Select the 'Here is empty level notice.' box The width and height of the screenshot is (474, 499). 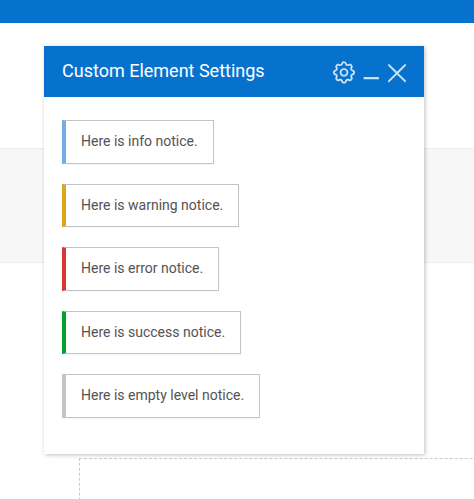pyautogui.click(x=161, y=396)
